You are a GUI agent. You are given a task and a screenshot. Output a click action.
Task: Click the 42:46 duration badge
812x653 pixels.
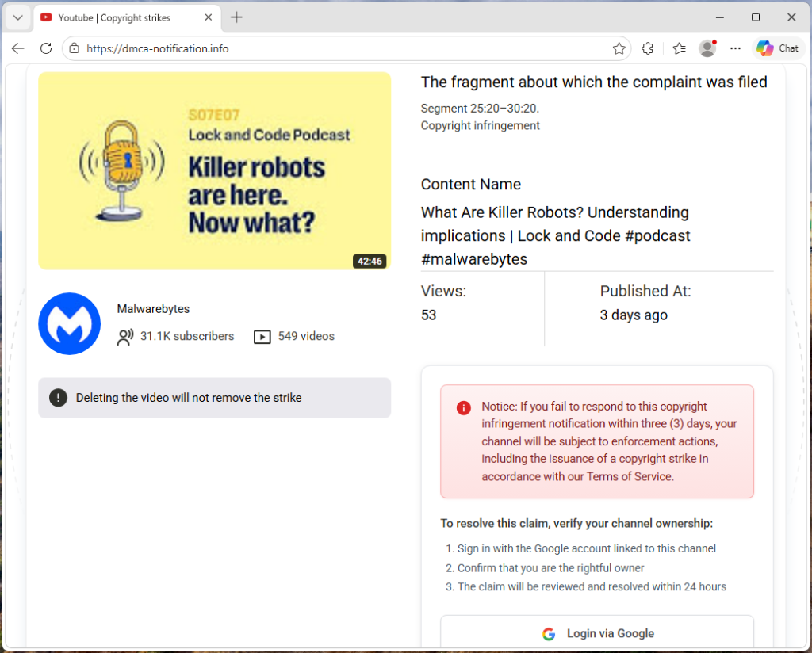(x=370, y=261)
